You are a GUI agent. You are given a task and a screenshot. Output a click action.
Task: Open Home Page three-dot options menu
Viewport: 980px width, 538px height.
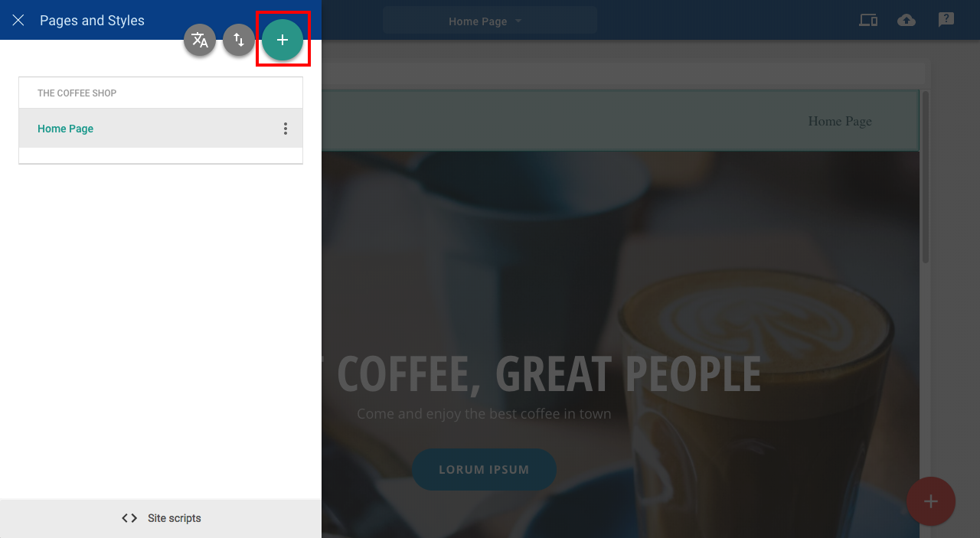pos(286,129)
